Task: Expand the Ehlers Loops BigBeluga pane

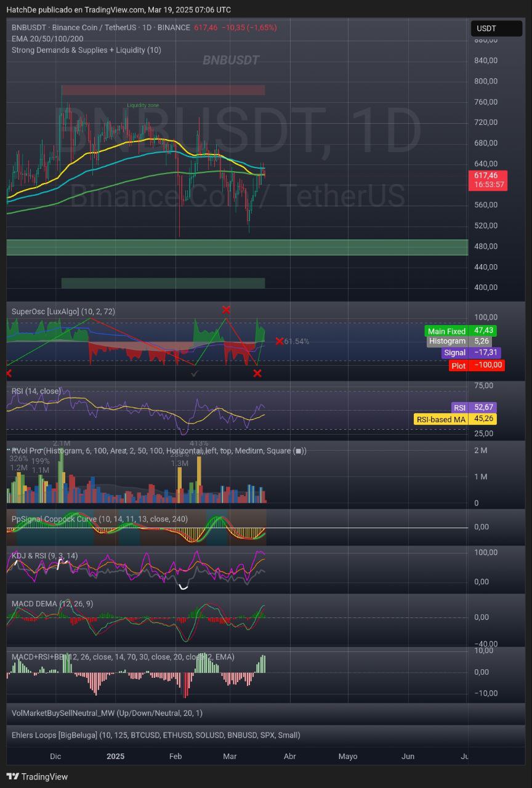Action: pyautogui.click(x=156, y=735)
